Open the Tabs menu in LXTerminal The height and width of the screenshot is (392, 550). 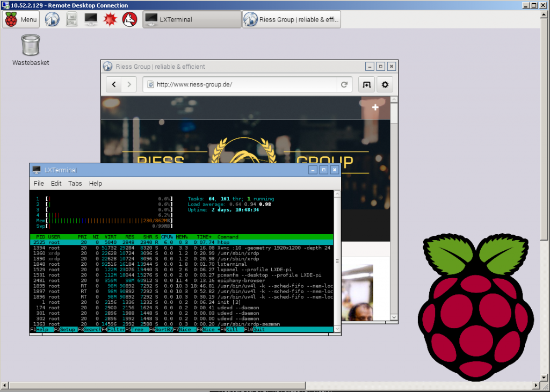(x=75, y=183)
